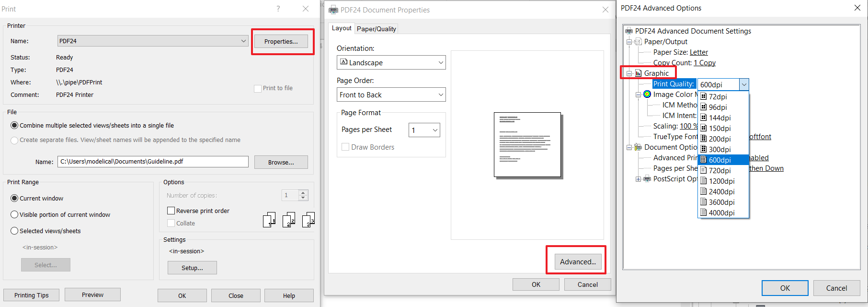Select Visible portion of current window
The width and height of the screenshot is (868, 307).
(x=14, y=214)
